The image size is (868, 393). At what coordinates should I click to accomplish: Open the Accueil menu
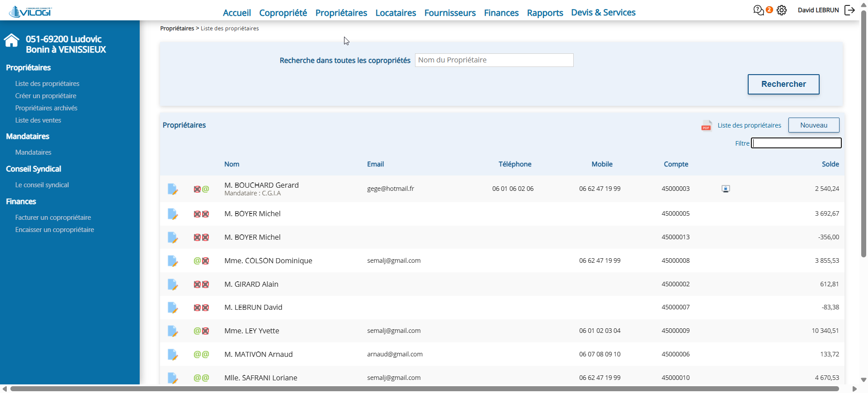click(x=237, y=13)
